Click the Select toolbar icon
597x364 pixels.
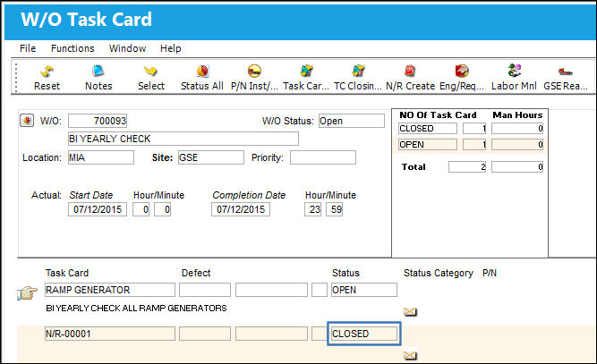click(x=150, y=71)
